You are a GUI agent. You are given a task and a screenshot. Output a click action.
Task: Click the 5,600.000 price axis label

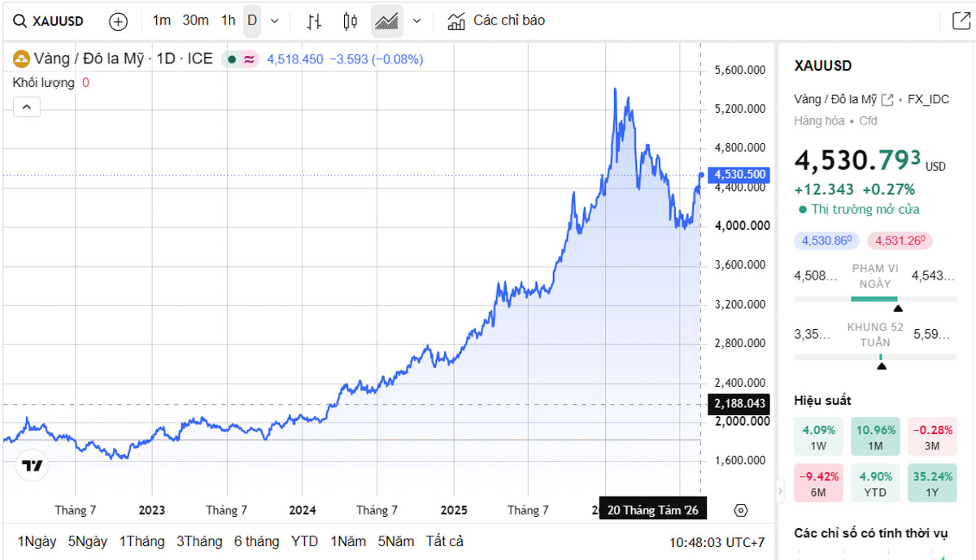pyautogui.click(x=740, y=71)
